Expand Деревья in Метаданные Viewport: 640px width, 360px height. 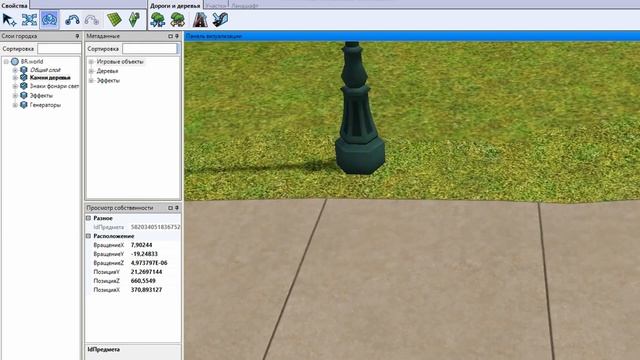[x=91, y=71]
